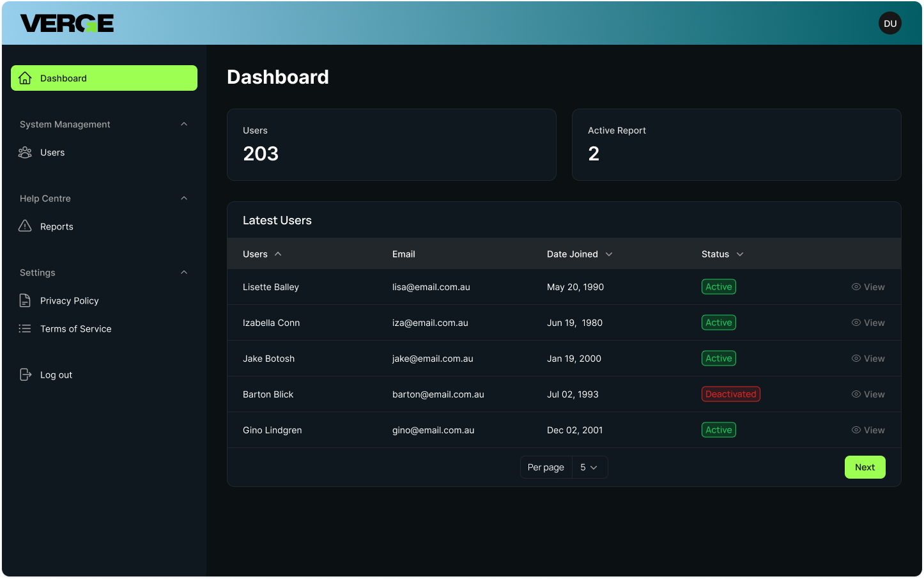Click date Jan 19, 2000
924x579 pixels.
click(x=574, y=359)
